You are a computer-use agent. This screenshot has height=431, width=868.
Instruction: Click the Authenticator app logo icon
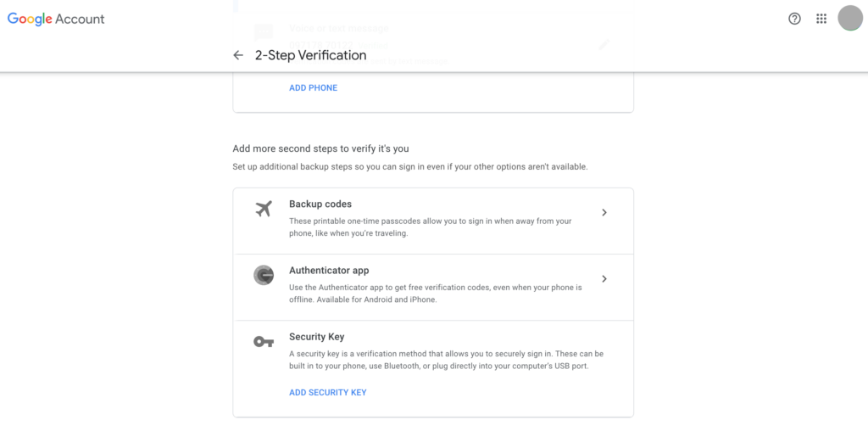coord(264,276)
